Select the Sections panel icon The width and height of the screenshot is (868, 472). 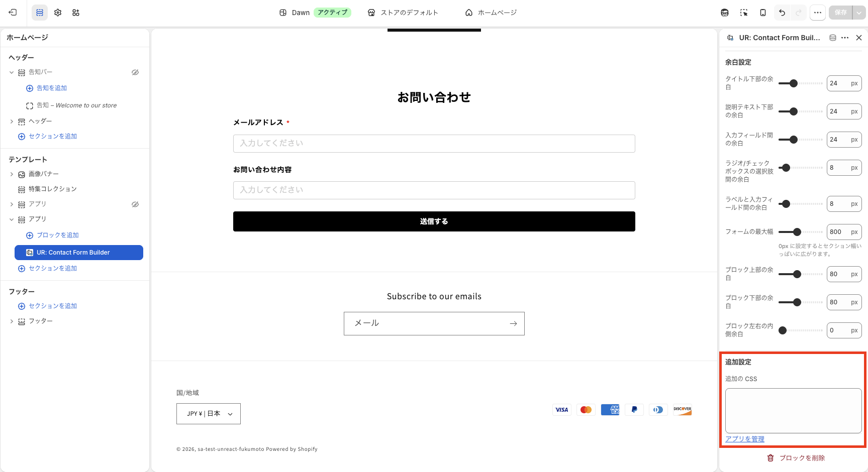[40, 13]
